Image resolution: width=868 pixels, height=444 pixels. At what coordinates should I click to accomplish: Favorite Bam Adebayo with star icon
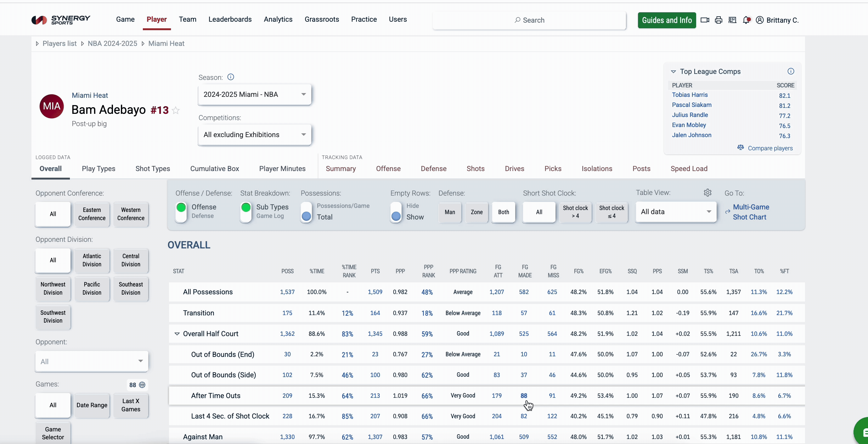pos(176,110)
